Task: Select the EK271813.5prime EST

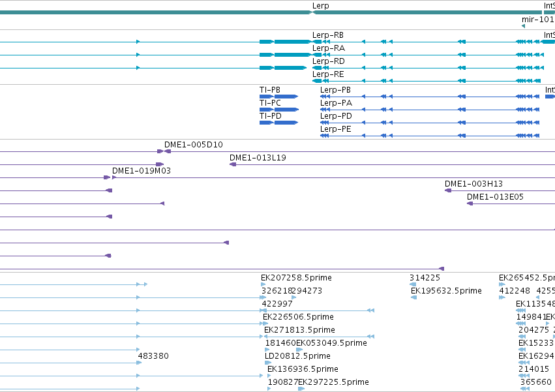Action: pyautogui.click(x=299, y=330)
